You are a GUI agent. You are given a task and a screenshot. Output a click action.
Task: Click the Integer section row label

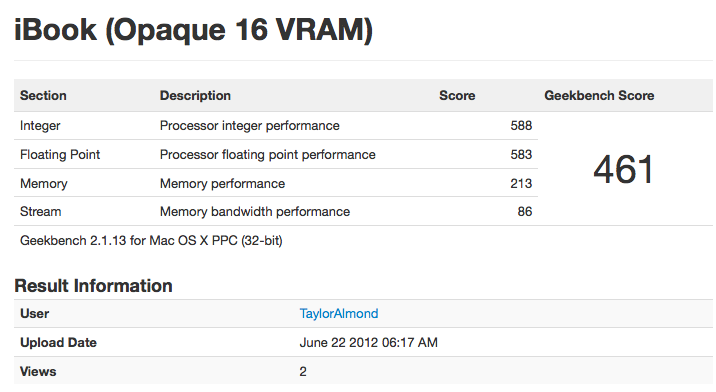point(40,126)
